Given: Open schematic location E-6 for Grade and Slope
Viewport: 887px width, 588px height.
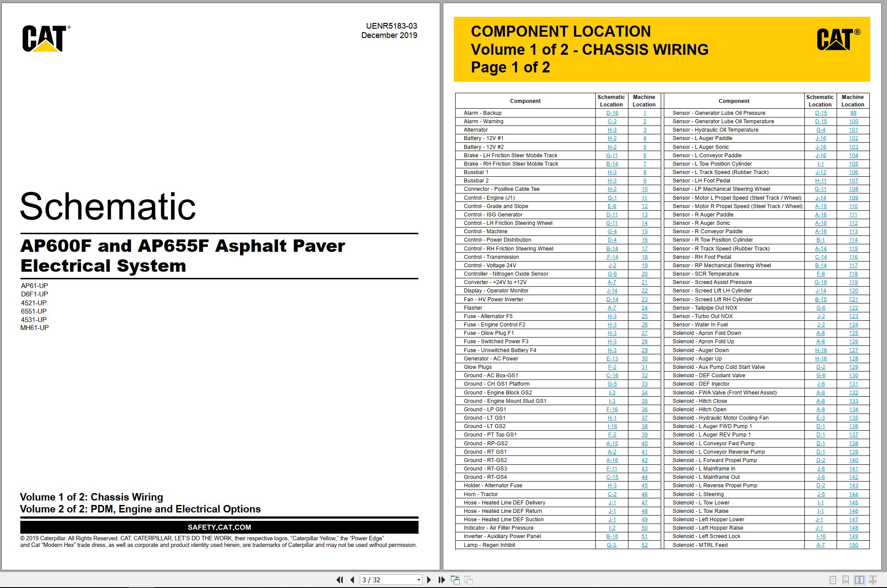Looking at the screenshot, I should pyautogui.click(x=612, y=206).
